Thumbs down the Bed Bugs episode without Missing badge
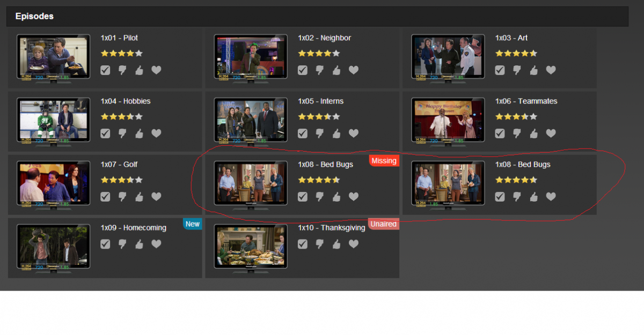Screen dimensions: 644x335 pyautogui.click(x=517, y=197)
